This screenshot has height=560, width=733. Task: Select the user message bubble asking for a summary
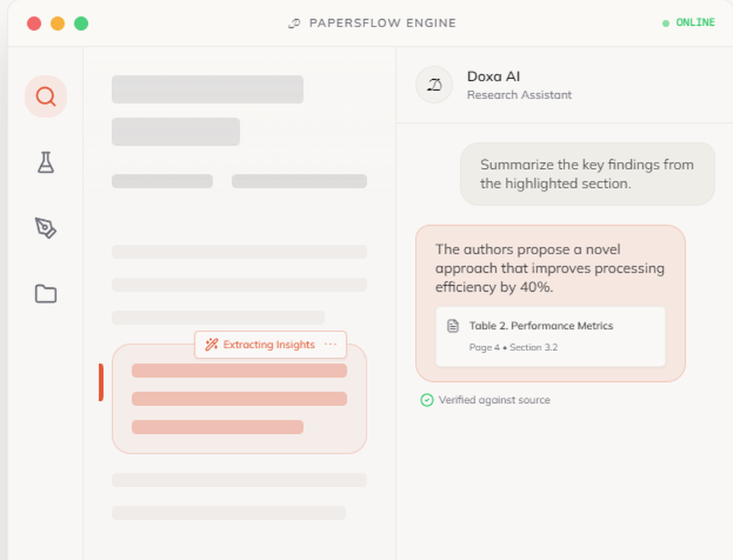pos(586,174)
